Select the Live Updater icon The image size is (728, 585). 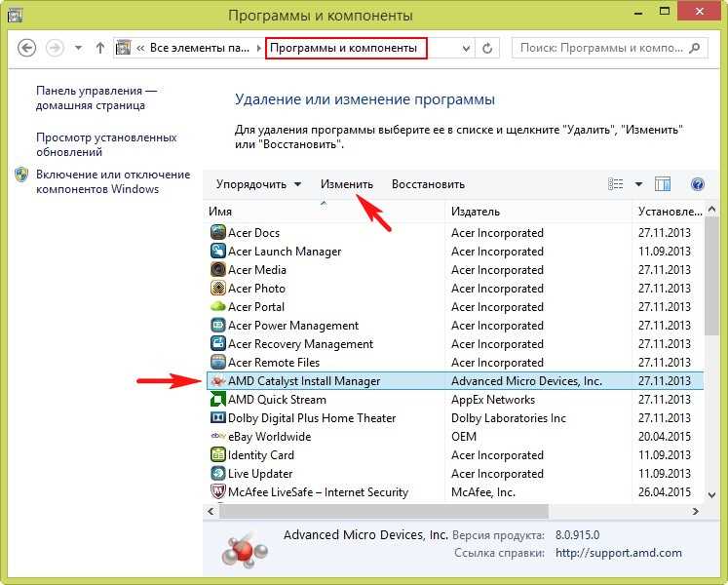tap(217, 473)
